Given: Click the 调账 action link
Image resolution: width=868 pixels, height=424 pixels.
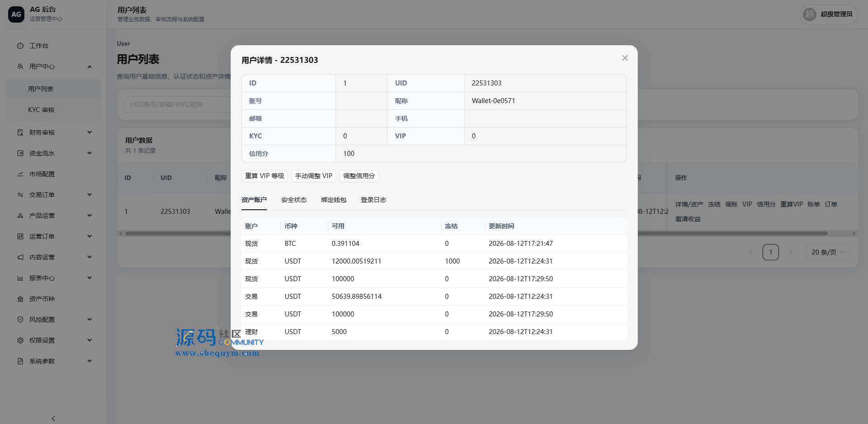Looking at the screenshot, I should pyautogui.click(x=731, y=204).
